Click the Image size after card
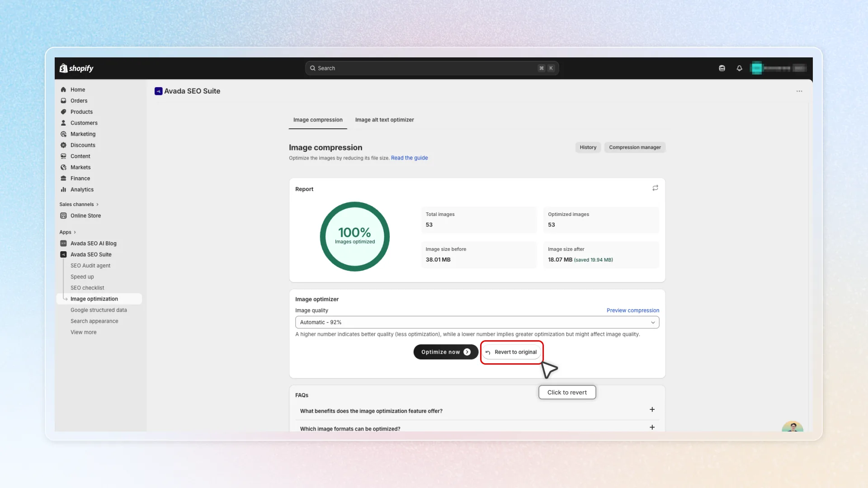This screenshot has height=488, width=868. pos(601,255)
